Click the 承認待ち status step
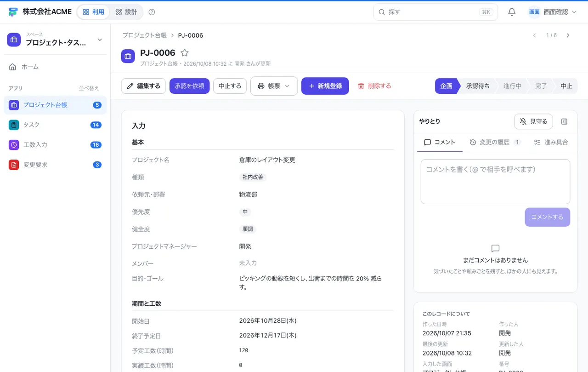Viewport: 588px width, 372px height. (x=478, y=86)
